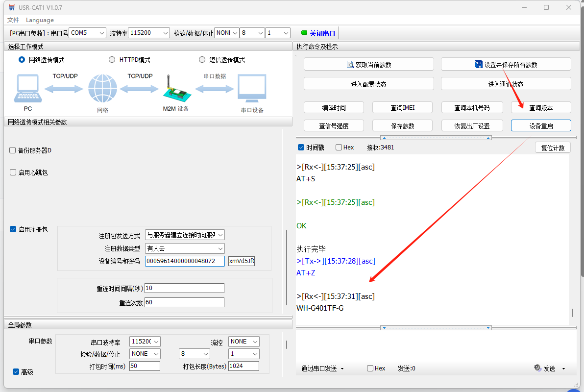Click the PC laptop icon in diagram
The height and width of the screenshot is (392, 584).
(27, 88)
